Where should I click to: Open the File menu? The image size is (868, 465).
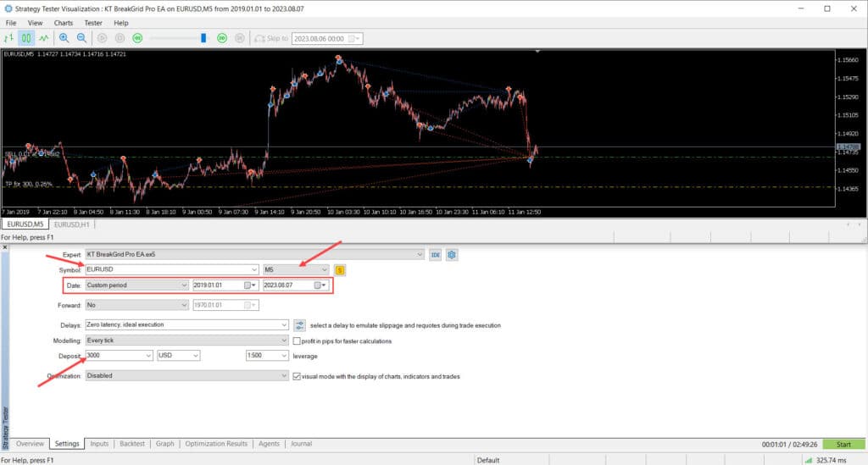(x=11, y=23)
